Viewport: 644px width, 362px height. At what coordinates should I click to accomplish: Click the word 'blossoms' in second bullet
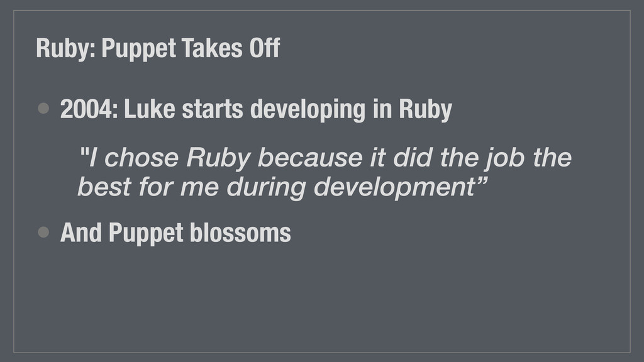tap(240, 233)
